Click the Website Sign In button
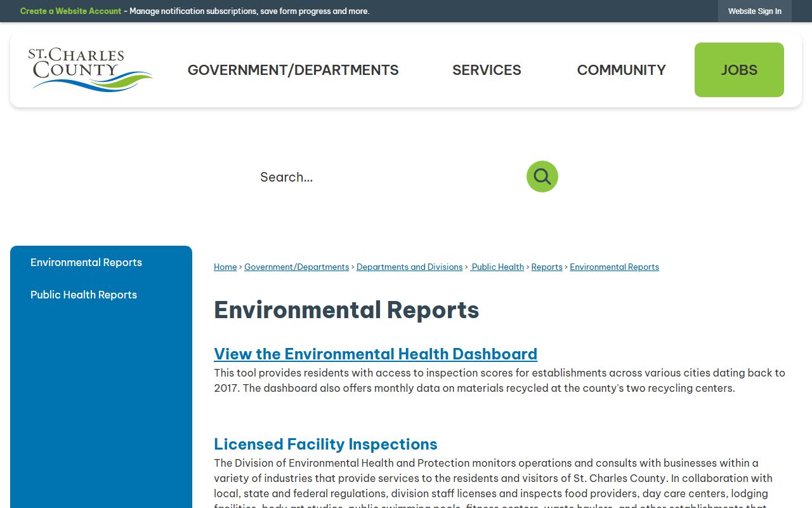 755,11
